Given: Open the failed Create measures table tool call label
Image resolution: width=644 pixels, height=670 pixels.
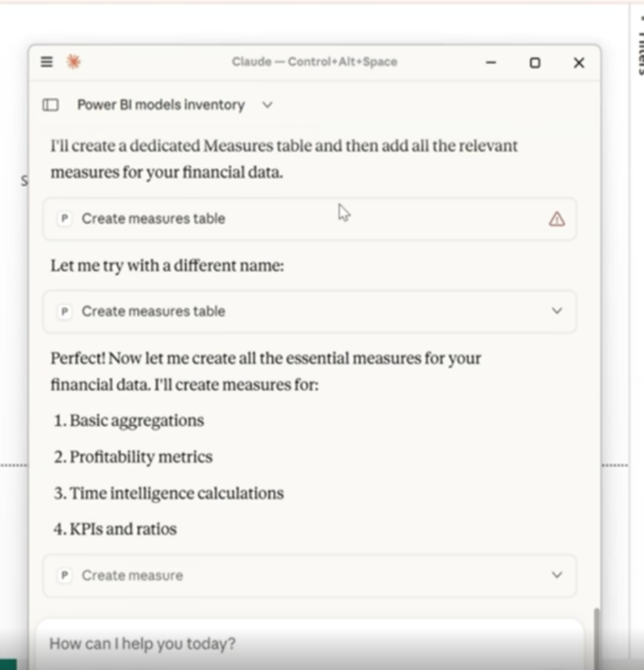Looking at the screenshot, I should pos(153,219).
